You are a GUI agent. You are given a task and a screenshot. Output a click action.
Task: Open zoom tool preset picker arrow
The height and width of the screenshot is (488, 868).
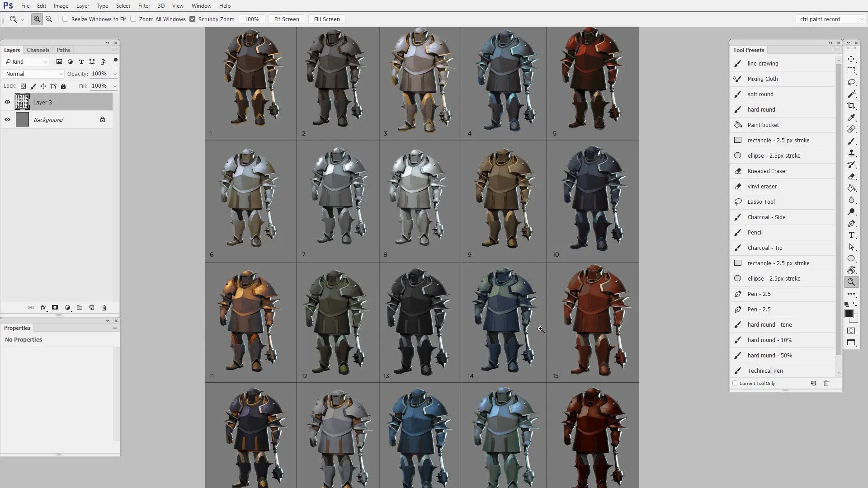22,20
